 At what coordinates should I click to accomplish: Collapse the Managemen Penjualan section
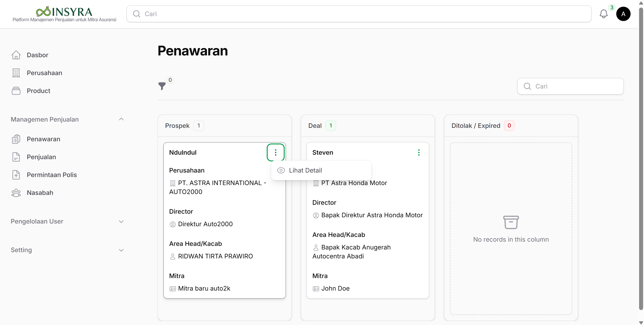point(121,119)
